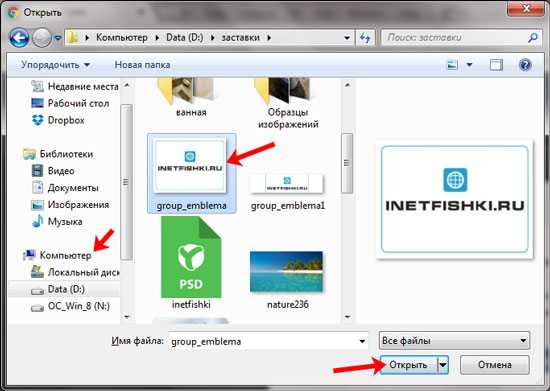Open the help question mark icon
The width and height of the screenshot is (550, 391).
pyautogui.click(x=525, y=65)
